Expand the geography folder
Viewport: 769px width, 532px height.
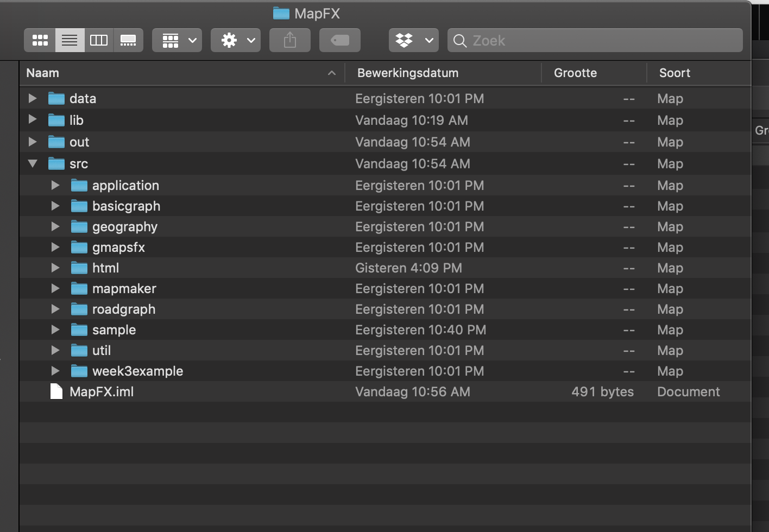55,226
